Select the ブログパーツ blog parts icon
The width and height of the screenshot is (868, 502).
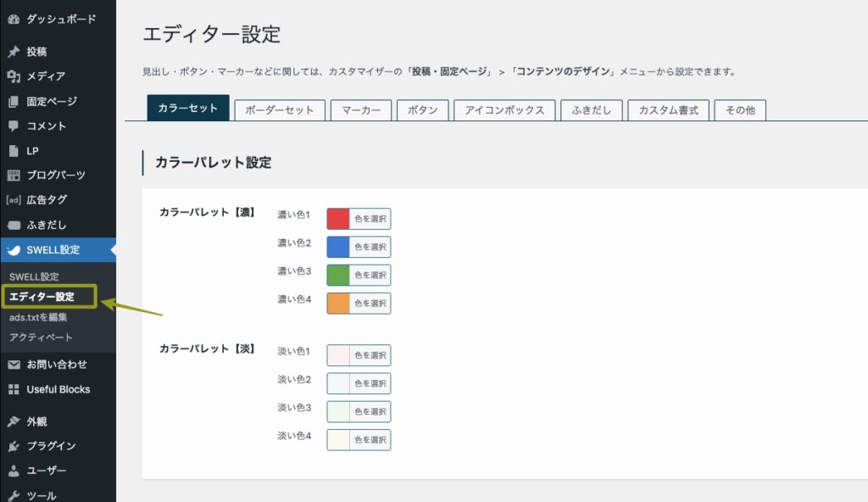pyautogui.click(x=13, y=176)
